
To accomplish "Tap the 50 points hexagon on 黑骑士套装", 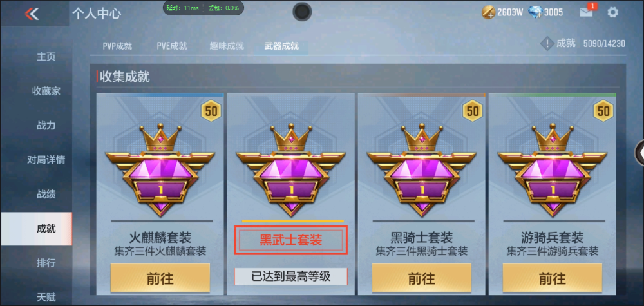I will [x=473, y=111].
